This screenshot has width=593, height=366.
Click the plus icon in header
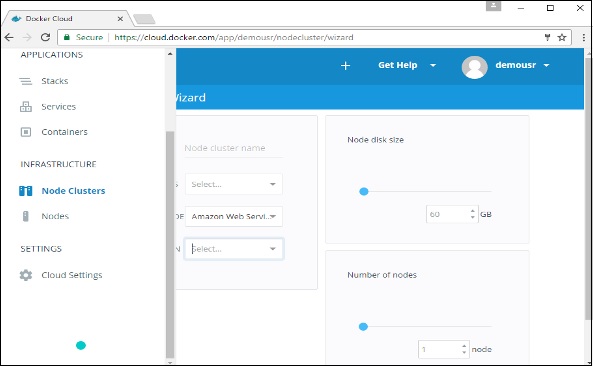(x=345, y=66)
